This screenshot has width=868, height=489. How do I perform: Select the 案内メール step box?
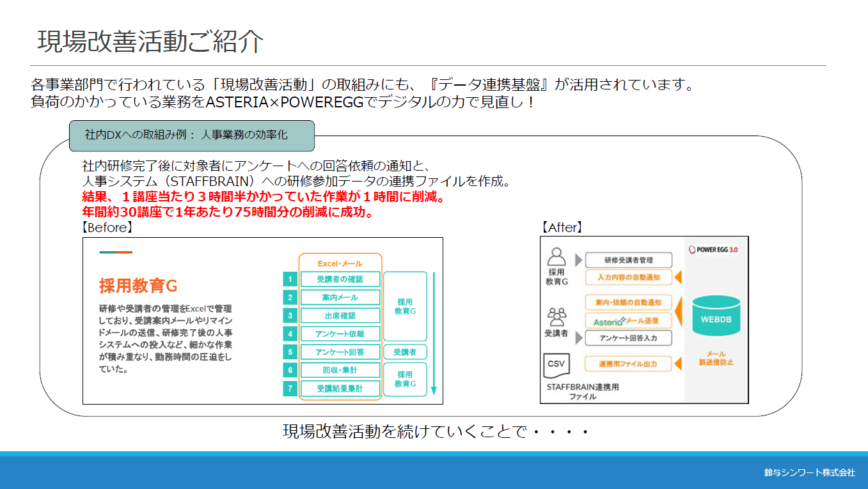340,297
